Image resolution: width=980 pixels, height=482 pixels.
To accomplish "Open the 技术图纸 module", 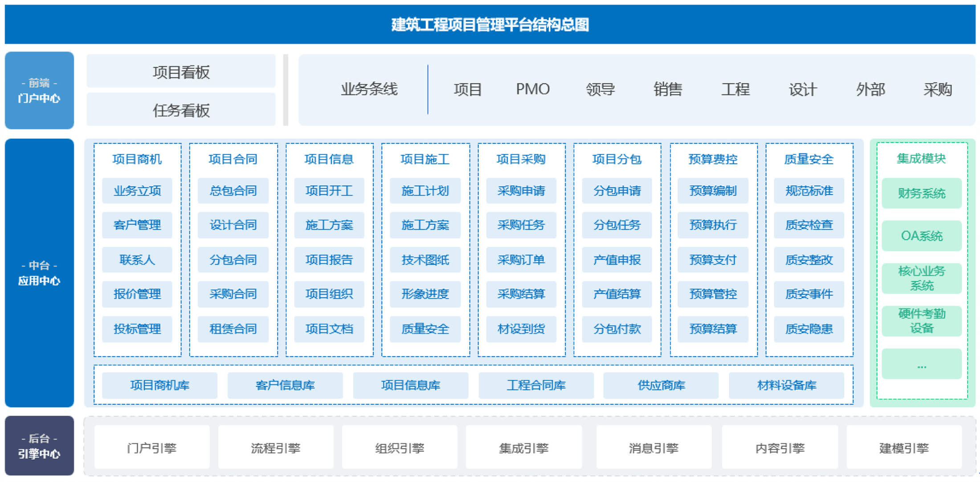I will point(425,259).
